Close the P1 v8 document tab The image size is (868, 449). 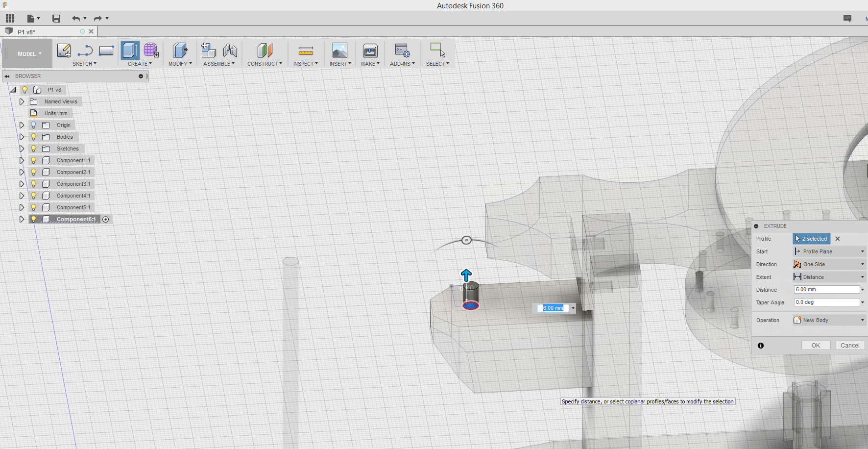point(91,31)
